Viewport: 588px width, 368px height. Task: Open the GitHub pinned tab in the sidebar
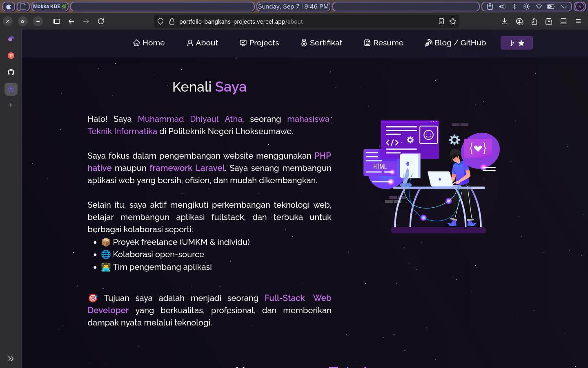pyautogui.click(x=11, y=72)
